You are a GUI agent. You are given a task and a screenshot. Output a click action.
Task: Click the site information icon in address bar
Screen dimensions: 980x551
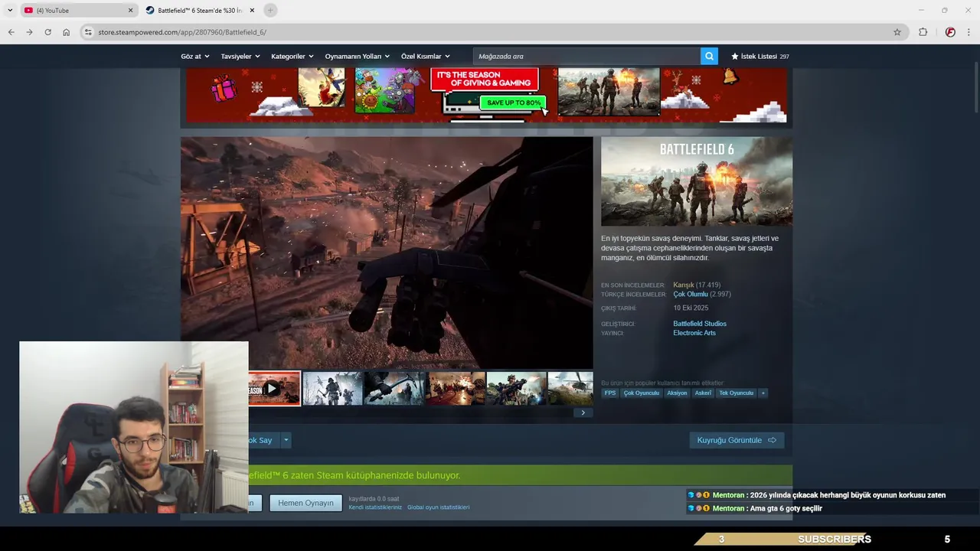pos(88,32)
